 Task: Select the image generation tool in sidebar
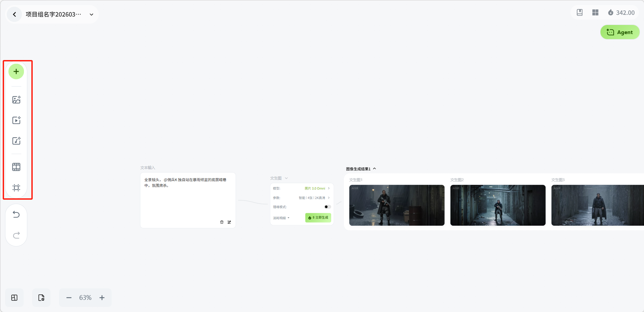click(x=16, y=100)
